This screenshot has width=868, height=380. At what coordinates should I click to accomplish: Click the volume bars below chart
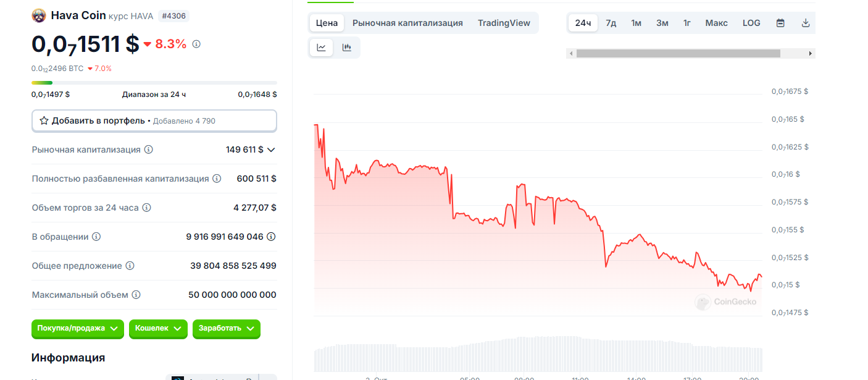(538, 354)
